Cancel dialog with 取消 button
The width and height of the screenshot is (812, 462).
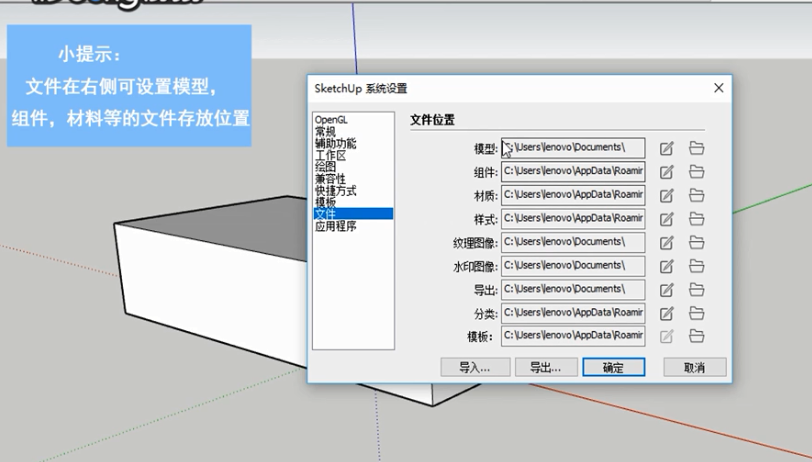tap(694, 367)
